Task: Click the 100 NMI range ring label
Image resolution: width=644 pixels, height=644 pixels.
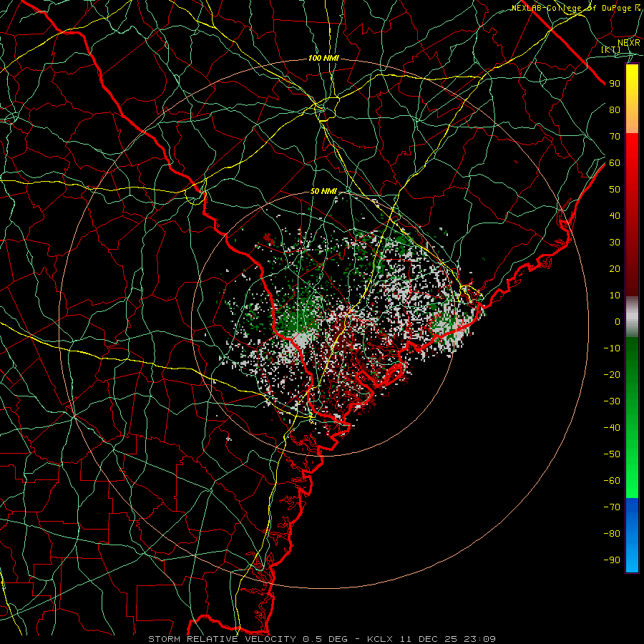Action: coord(323,59)
